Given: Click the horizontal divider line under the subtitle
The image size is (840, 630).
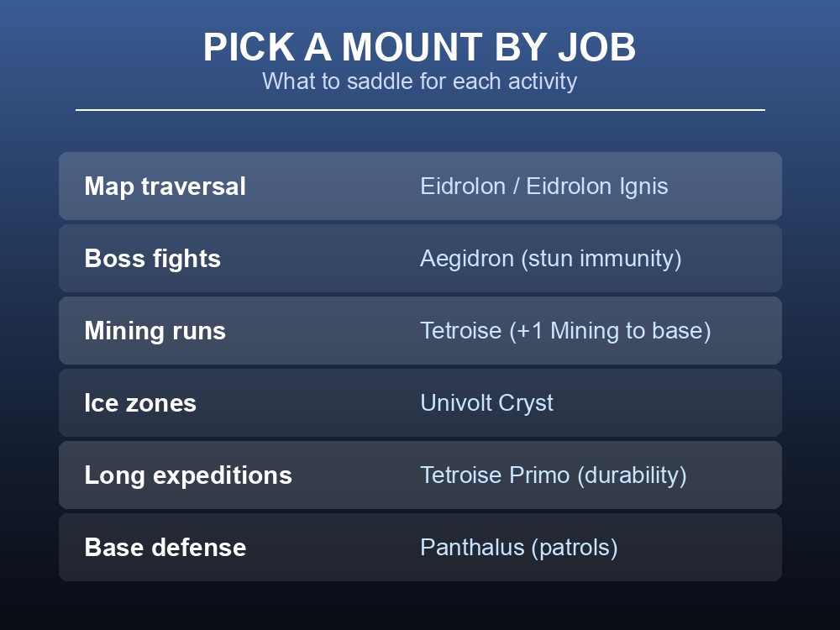Looking at the screenshot, I should [420, 110].
